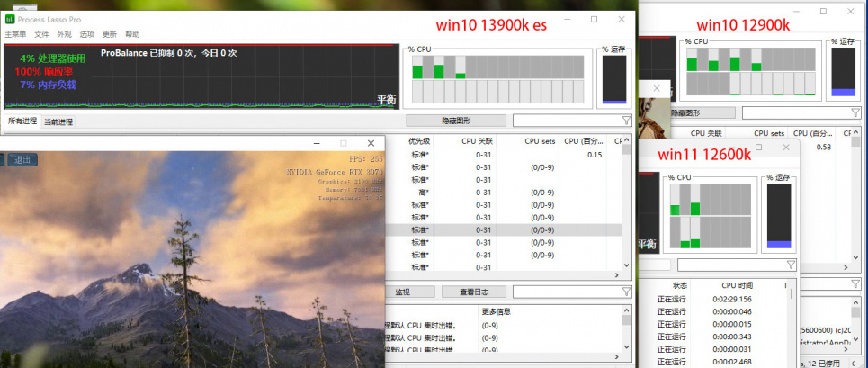The height and width of the screenshot is (368, 868).
Task: Click the 更多信息 column header
Action: point(496,311)
